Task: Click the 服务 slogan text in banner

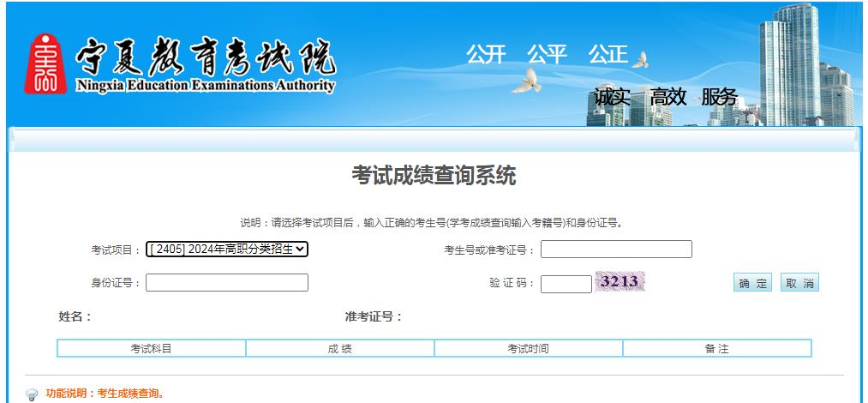Action: [x=720, y=97]
